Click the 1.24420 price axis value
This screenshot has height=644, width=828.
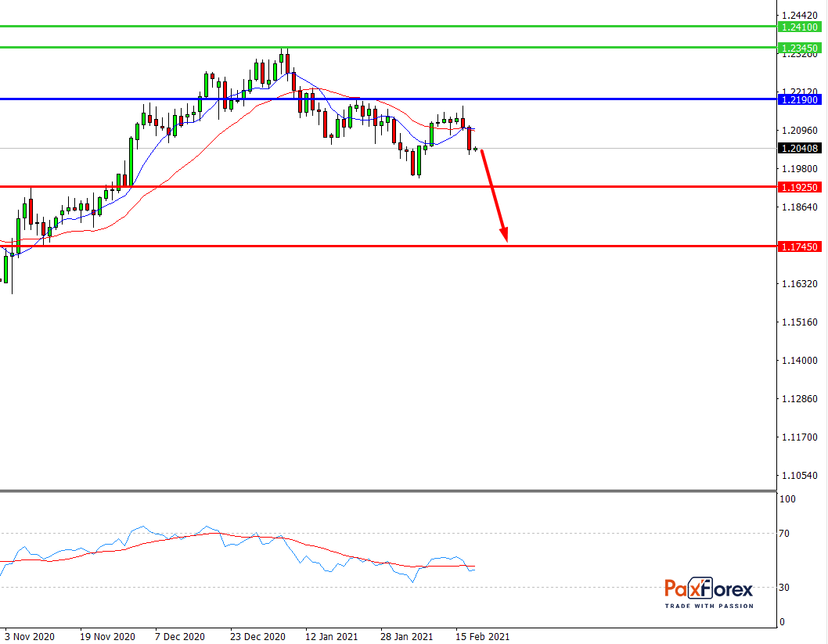(x=800, y=16)
